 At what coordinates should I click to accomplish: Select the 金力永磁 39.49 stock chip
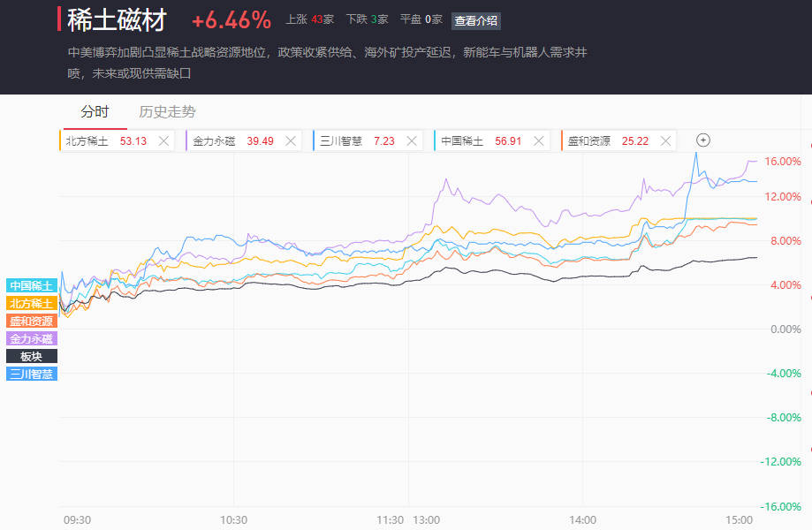pyautogui.click(x=232, y=141)
